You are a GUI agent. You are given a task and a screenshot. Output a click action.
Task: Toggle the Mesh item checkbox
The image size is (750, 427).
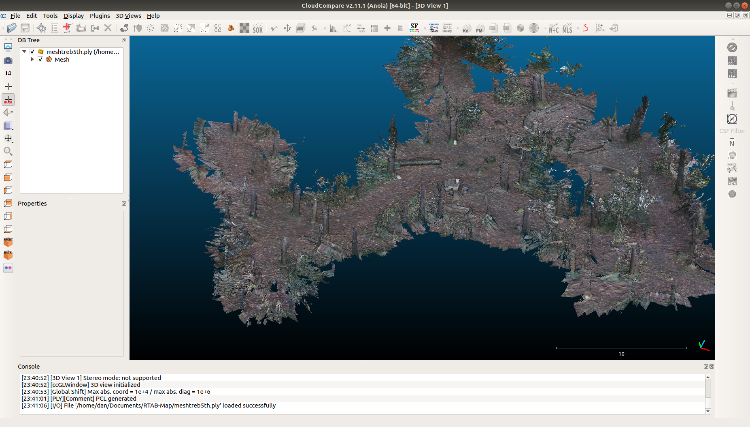(40, 59)
